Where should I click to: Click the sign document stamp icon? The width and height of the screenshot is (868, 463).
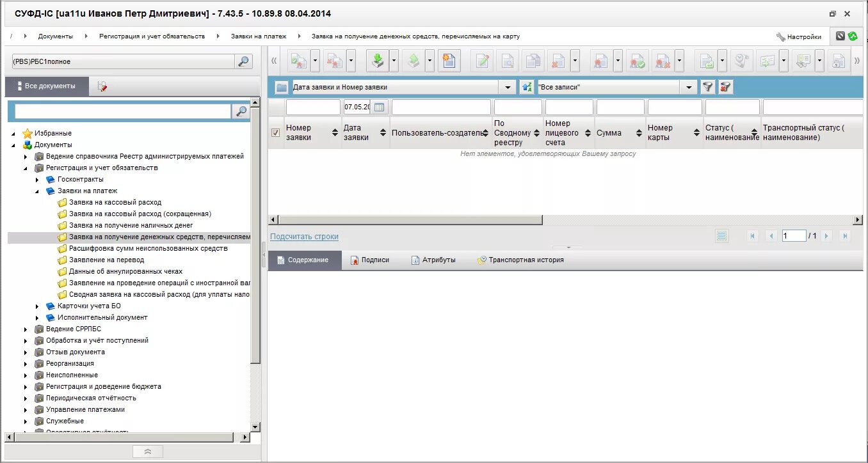602,61
